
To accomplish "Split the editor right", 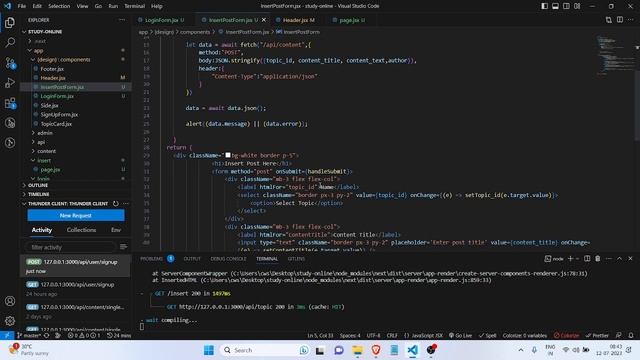I will tap(620, 20).
